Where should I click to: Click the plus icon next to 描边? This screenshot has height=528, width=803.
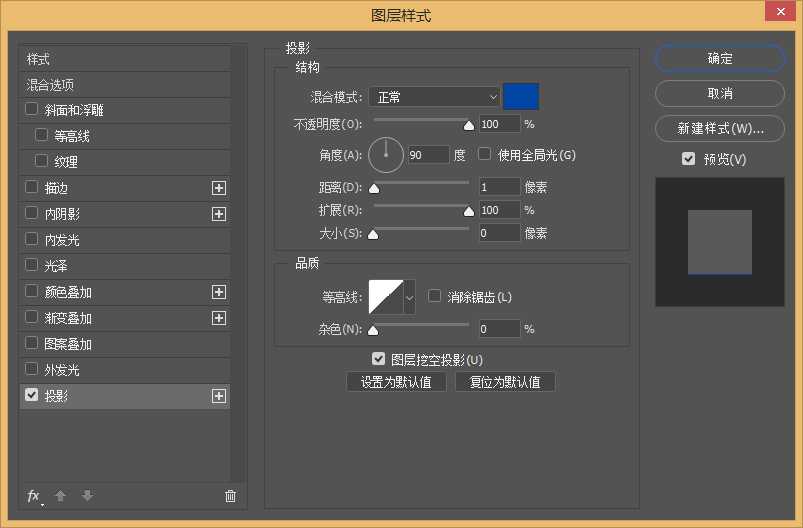click(219, 188)
